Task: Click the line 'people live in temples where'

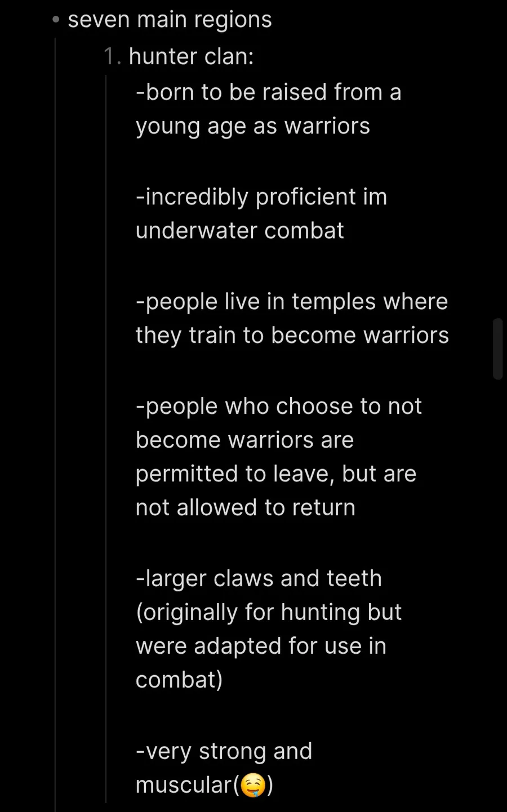Action: click(x=292, y=301)
